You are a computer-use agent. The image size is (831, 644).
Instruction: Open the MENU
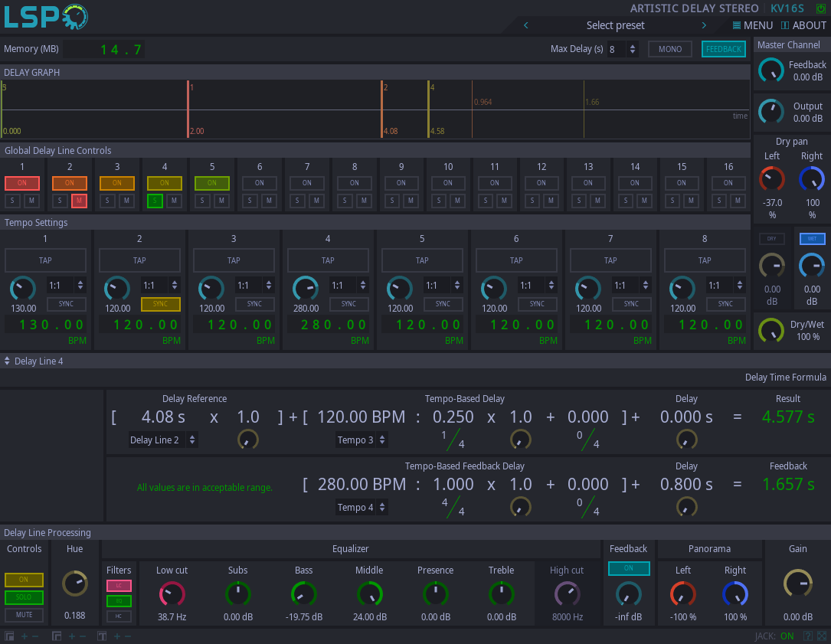click(752, 25)
